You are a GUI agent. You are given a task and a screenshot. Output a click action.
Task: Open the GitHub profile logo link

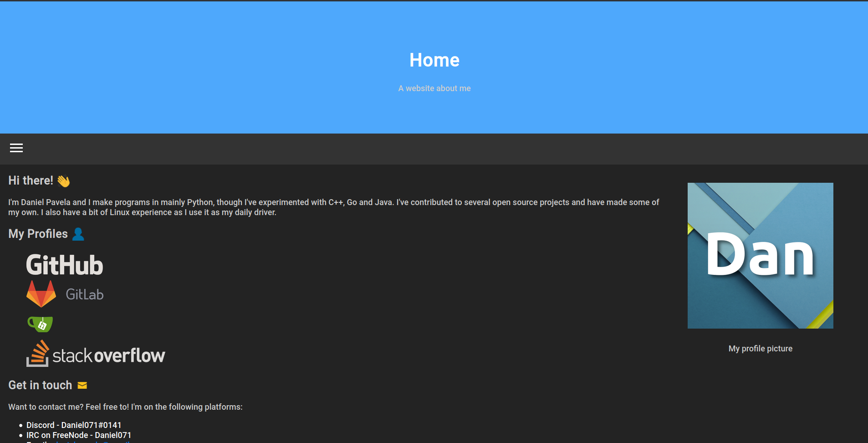pyautogui.click(x=65, y=265)
